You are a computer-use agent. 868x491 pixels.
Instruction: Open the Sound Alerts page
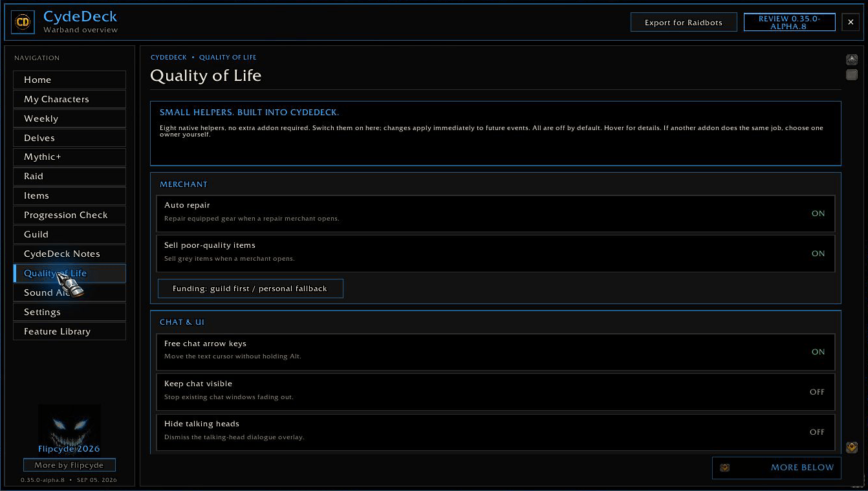(x=69, y=292)
